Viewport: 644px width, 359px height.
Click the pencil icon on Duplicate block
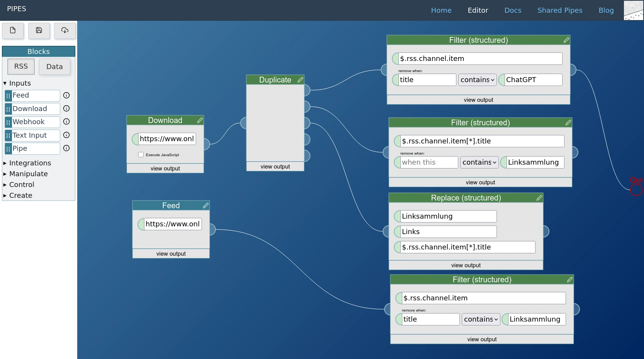coord(300,80)
